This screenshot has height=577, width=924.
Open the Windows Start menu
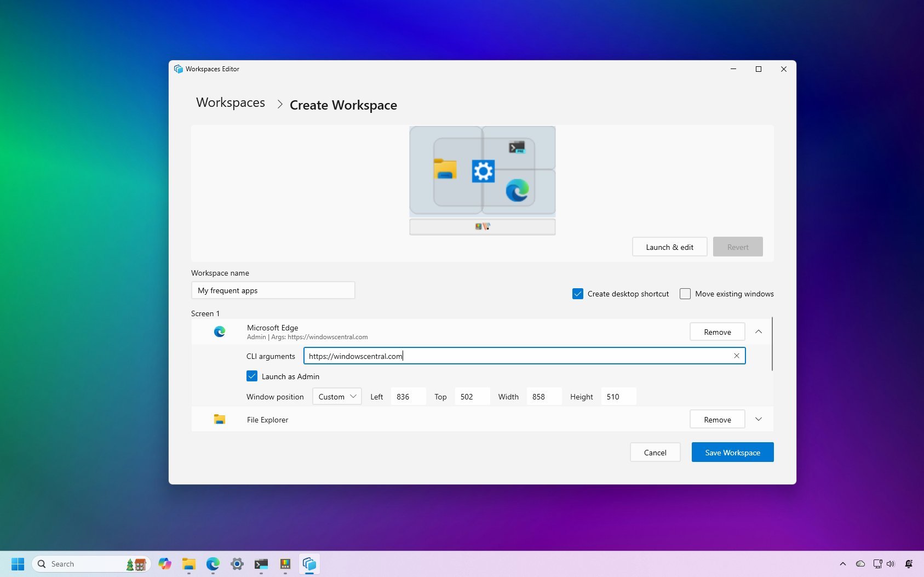click(18, 564)
